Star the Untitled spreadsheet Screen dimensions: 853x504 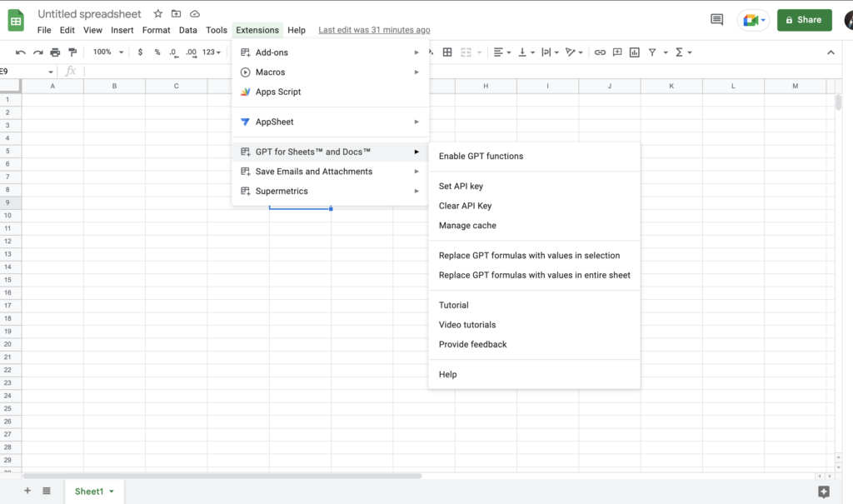(x=157, y=13)
